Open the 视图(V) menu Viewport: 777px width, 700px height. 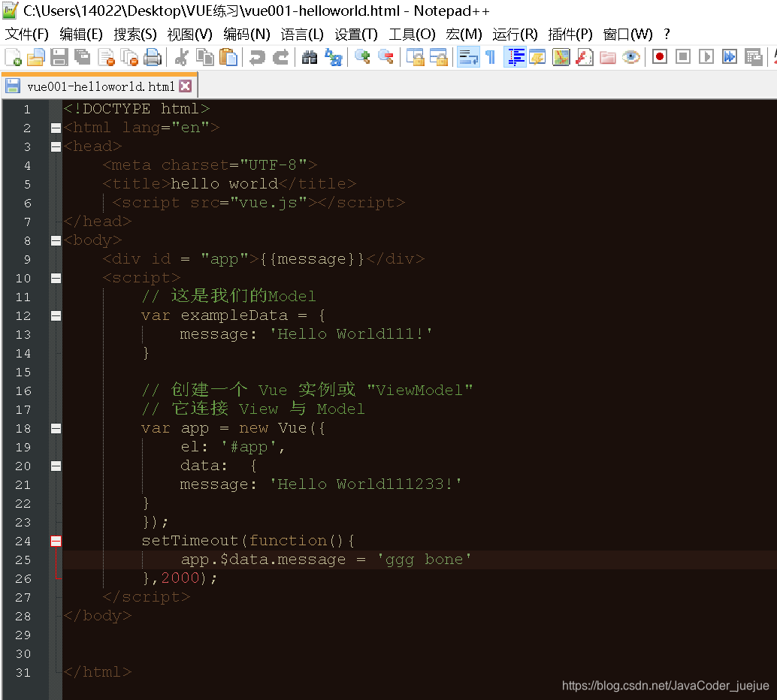point(189,35)
